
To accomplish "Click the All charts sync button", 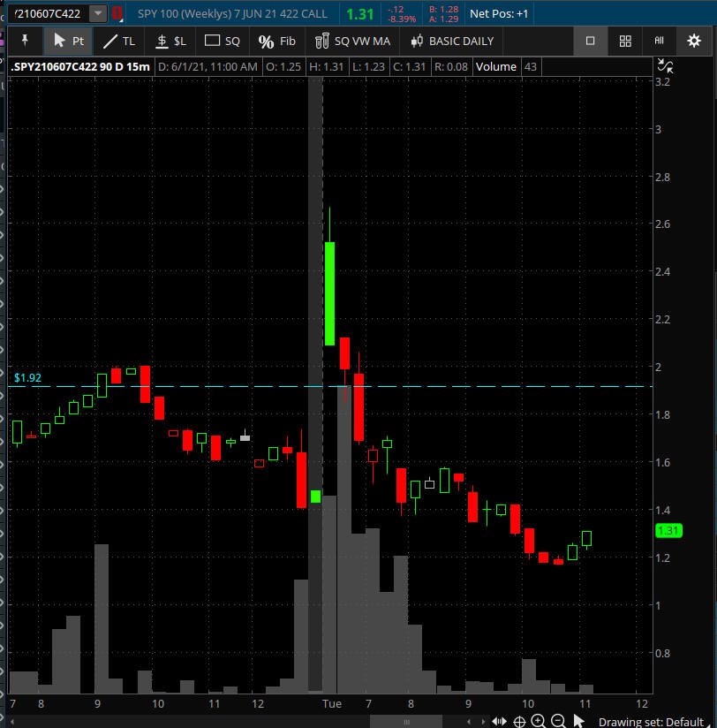I will pyautogui.click(x=659, y=41).
